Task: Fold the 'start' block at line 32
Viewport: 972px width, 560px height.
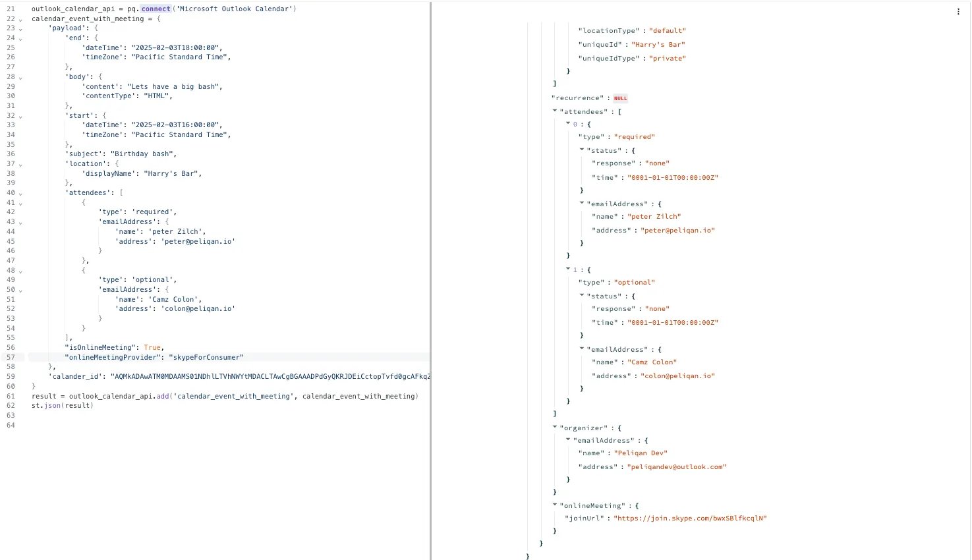Action: tap(20, 116)
